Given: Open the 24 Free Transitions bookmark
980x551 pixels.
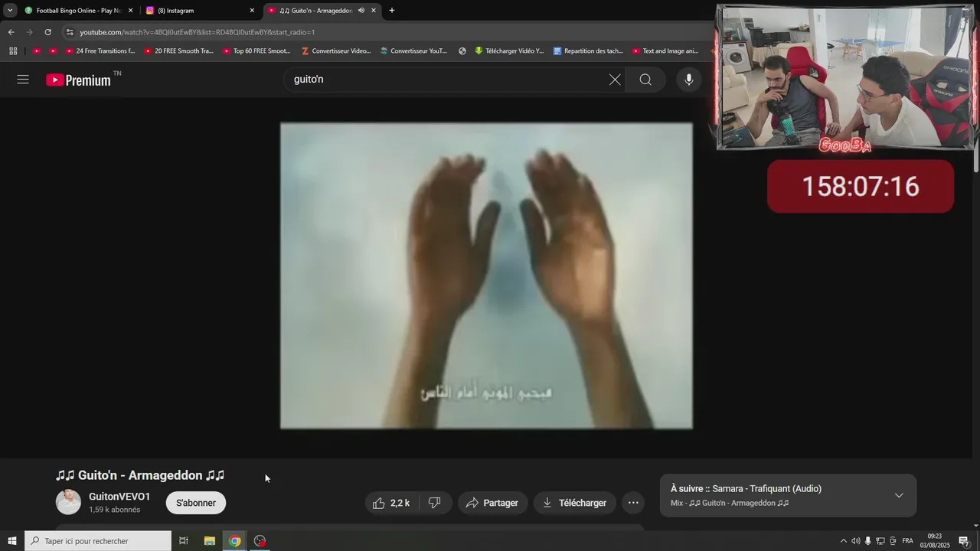Looking at the screenshot, I should pyautogui.click(x=100, y=51).
